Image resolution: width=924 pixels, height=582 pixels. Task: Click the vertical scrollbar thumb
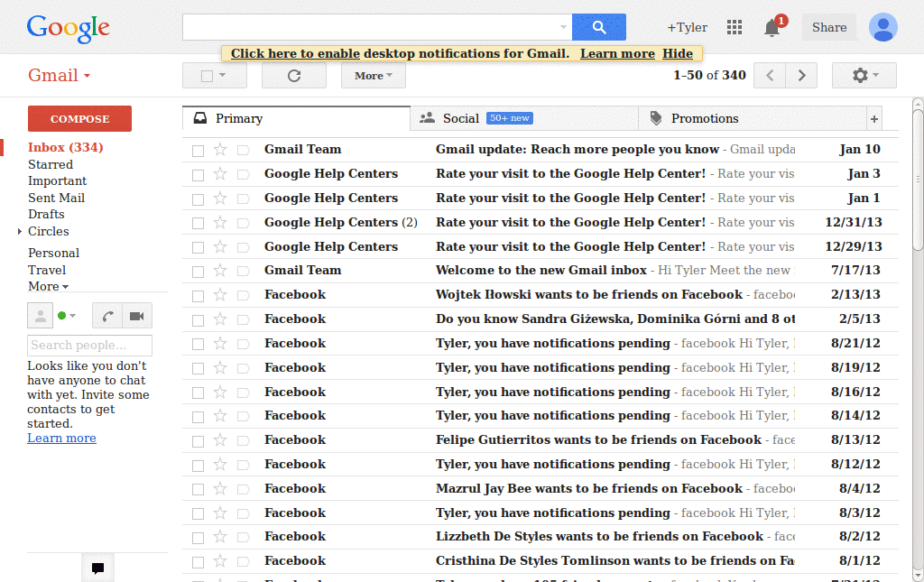pos(918,180)
